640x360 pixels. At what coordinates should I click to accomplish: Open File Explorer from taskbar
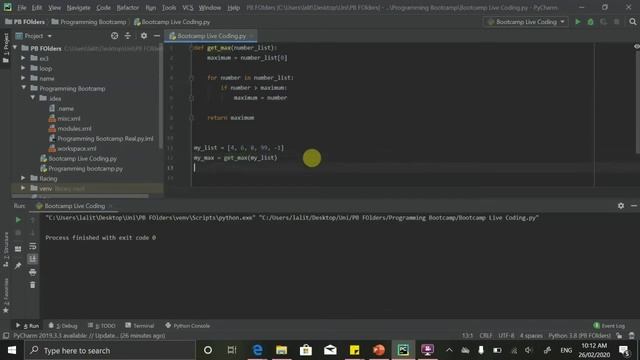[281, 350]
